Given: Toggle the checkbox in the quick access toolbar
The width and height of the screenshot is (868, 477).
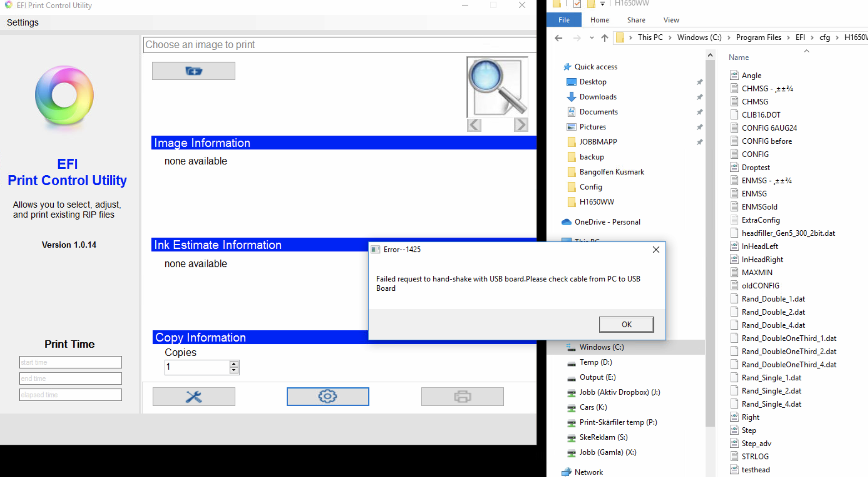Looking at the screenshot, I should 577,4.
